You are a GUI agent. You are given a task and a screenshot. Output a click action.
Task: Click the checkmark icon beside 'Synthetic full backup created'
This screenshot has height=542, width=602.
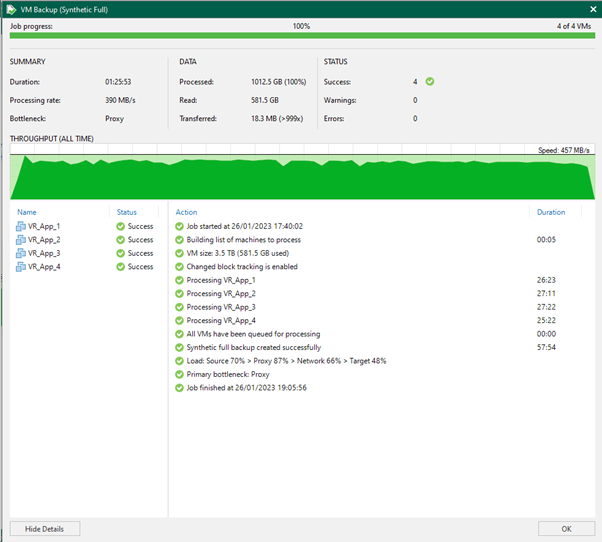[x=179, y=347]
